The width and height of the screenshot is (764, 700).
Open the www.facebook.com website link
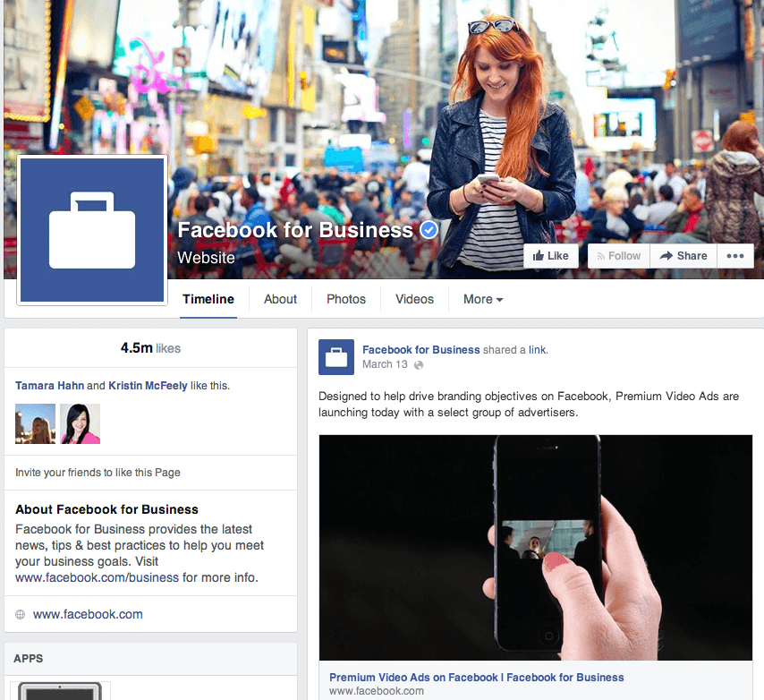point(88,614)
